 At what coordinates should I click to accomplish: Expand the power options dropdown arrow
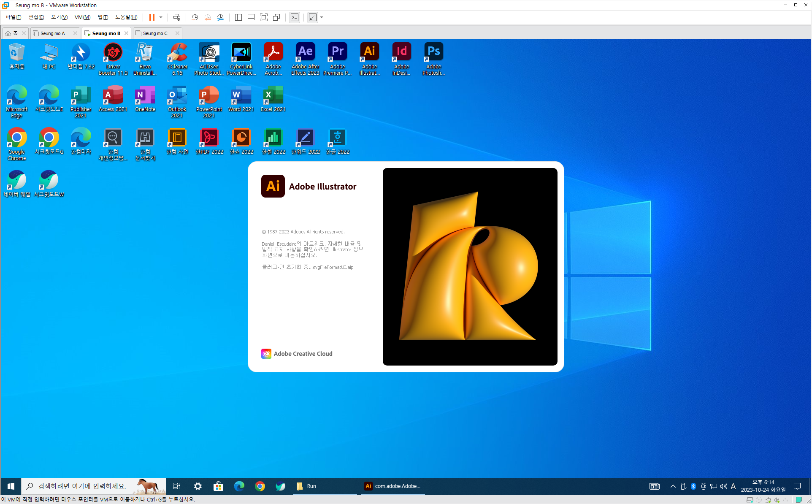pos(161,17)
